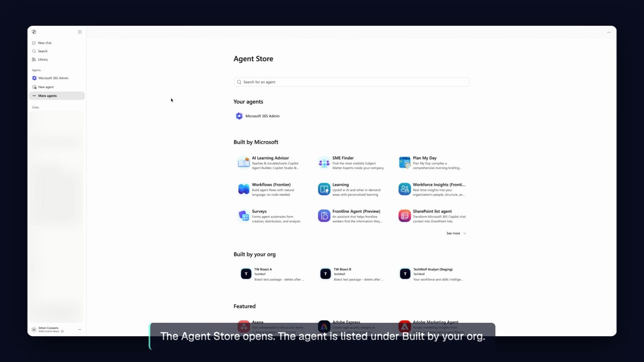Select More agents in the sidebar
The width and height of the screenshot is (644, 362).
pos(57,96)
